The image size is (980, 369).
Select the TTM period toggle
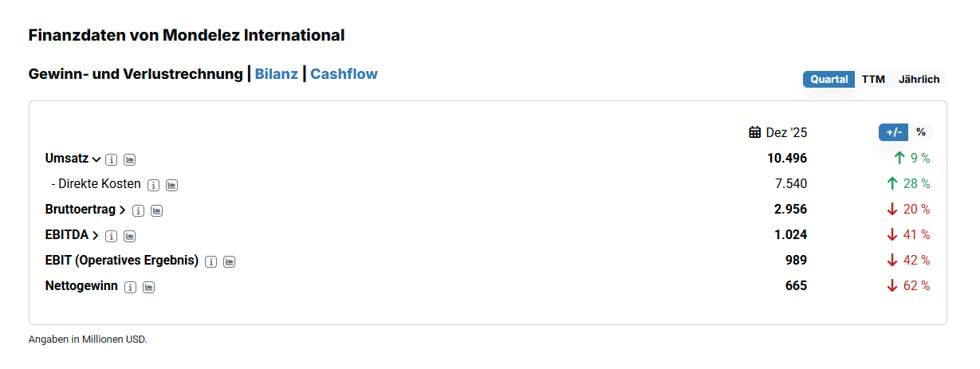tap(873, 80)
